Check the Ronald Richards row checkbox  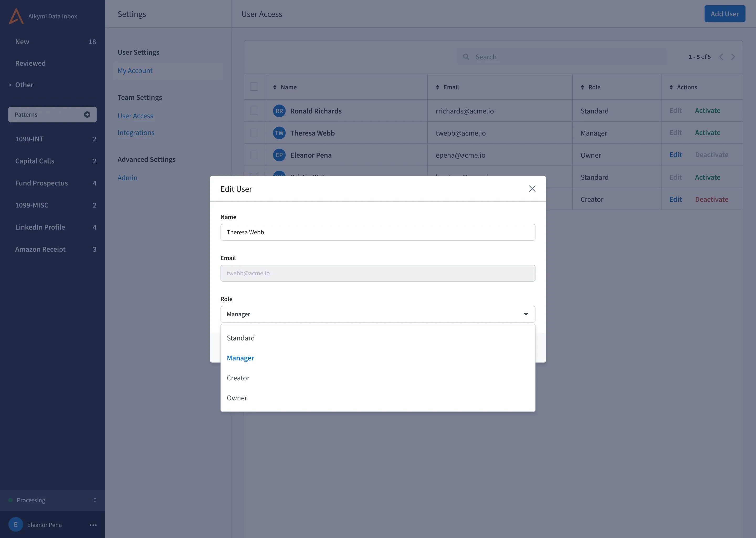click(x=254, y=111)
